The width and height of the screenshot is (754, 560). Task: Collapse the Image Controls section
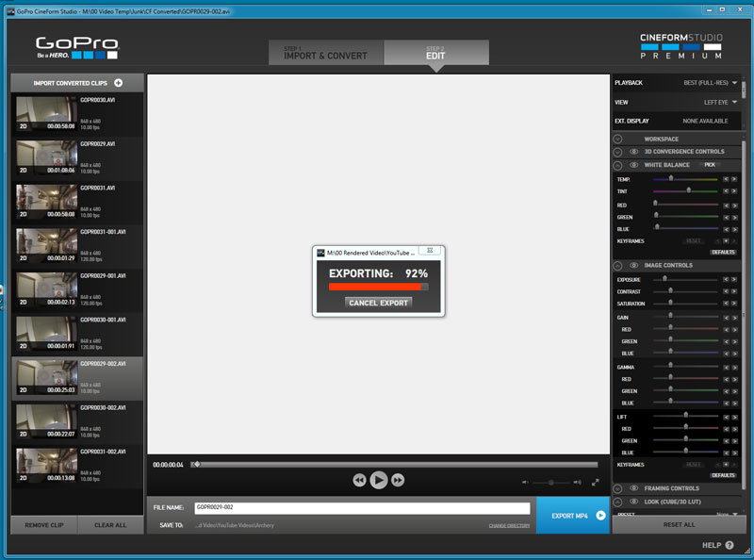click(618, 266)
